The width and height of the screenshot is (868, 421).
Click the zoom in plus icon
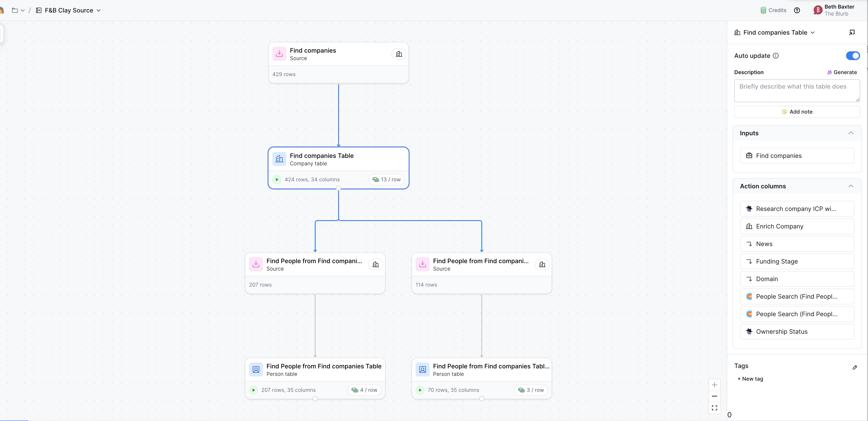click(714, 385)
